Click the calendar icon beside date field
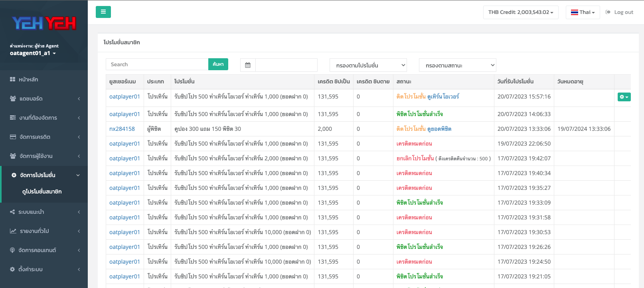This screenshot has height=288, width=644. (x=248, y=65)
